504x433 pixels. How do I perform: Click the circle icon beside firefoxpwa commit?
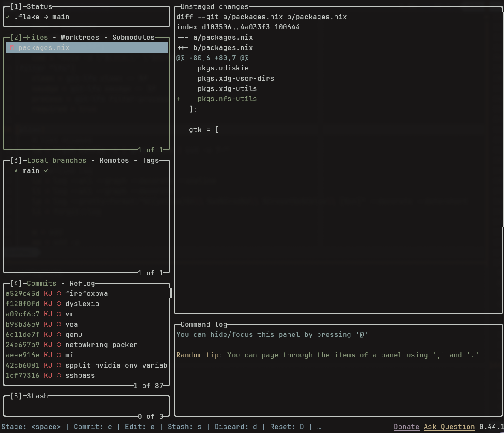(x=59, y=293)
